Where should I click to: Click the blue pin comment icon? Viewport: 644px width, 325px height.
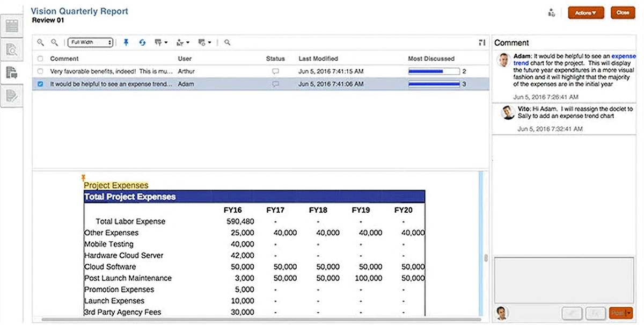[x=126, y=42]
